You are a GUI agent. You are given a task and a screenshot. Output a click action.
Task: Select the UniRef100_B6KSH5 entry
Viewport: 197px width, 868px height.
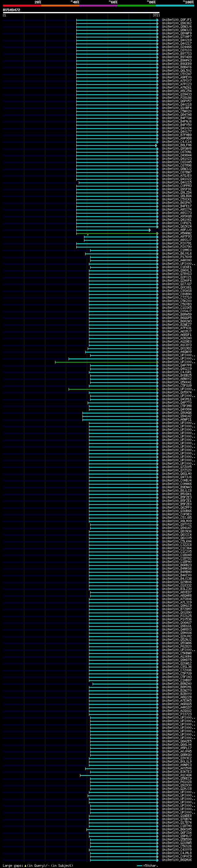tap(176, 829)
